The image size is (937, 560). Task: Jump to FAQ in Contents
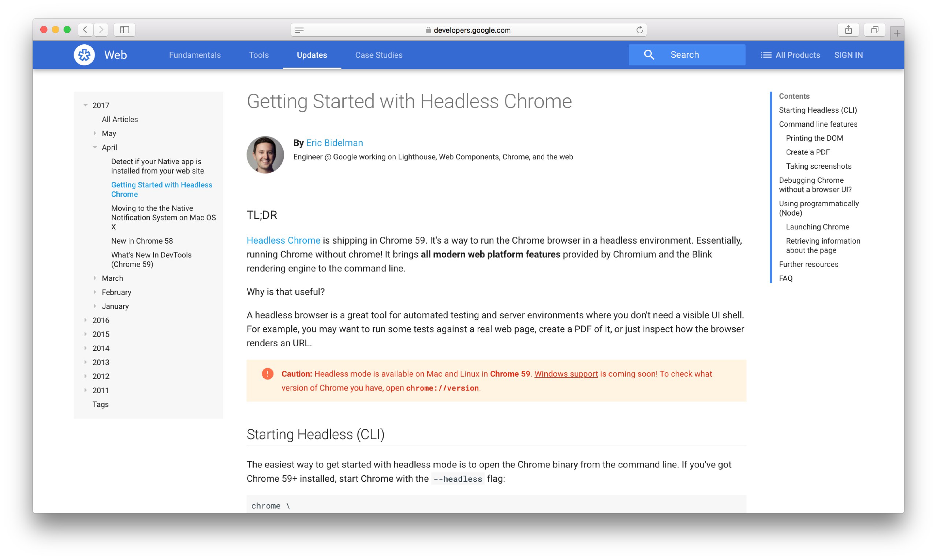(x=786, y=278)
